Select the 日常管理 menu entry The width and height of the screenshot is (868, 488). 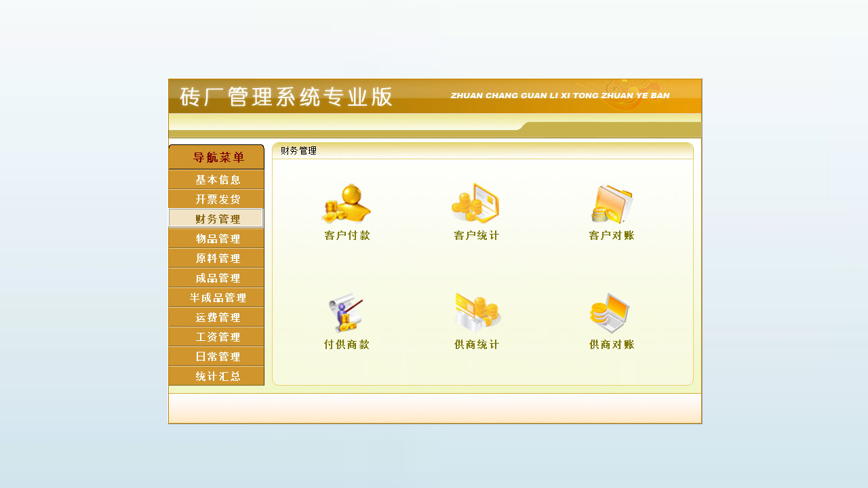coord(216,357)
